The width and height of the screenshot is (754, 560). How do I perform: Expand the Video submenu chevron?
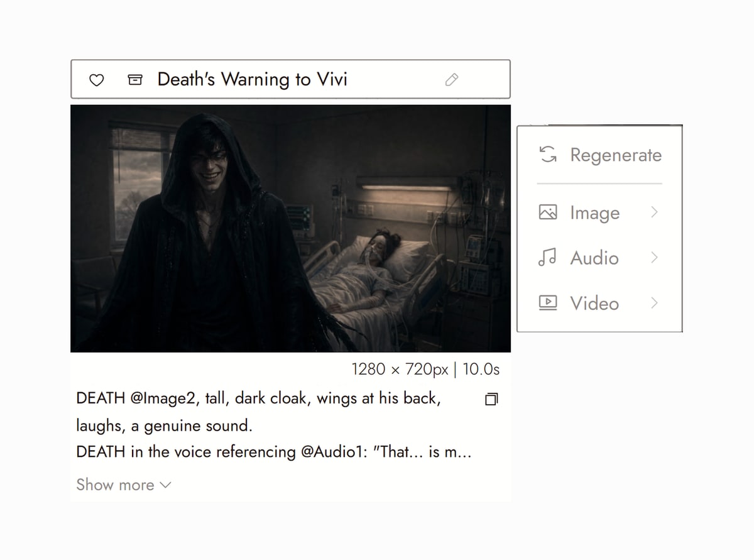coord(654,303)
